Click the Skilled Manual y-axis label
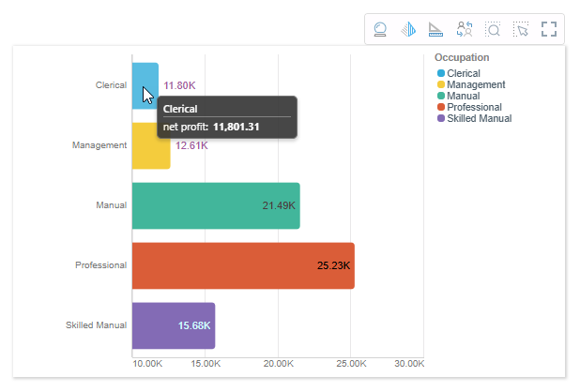The height and width of the screenshot is (392, 580). (96, 325)
